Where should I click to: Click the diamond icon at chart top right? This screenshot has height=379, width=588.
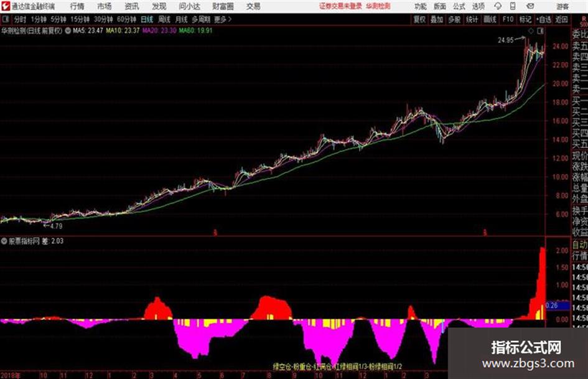tap(531, 31)
